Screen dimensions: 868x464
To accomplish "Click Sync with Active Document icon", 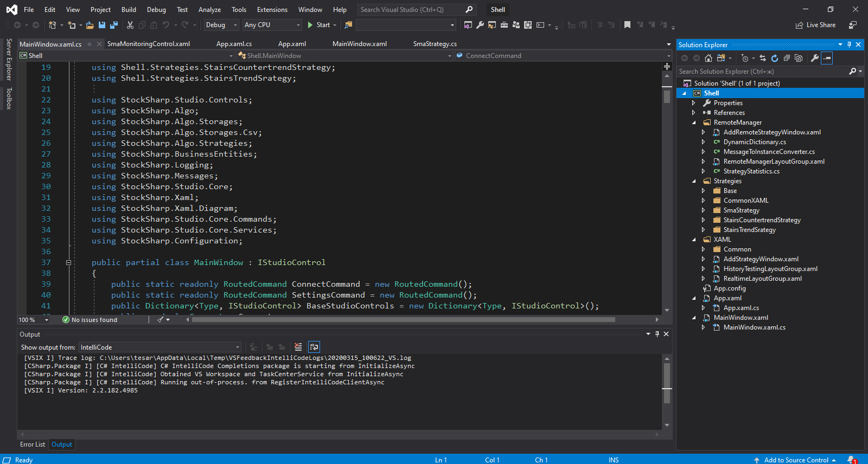I will click(x=763, y=58).
